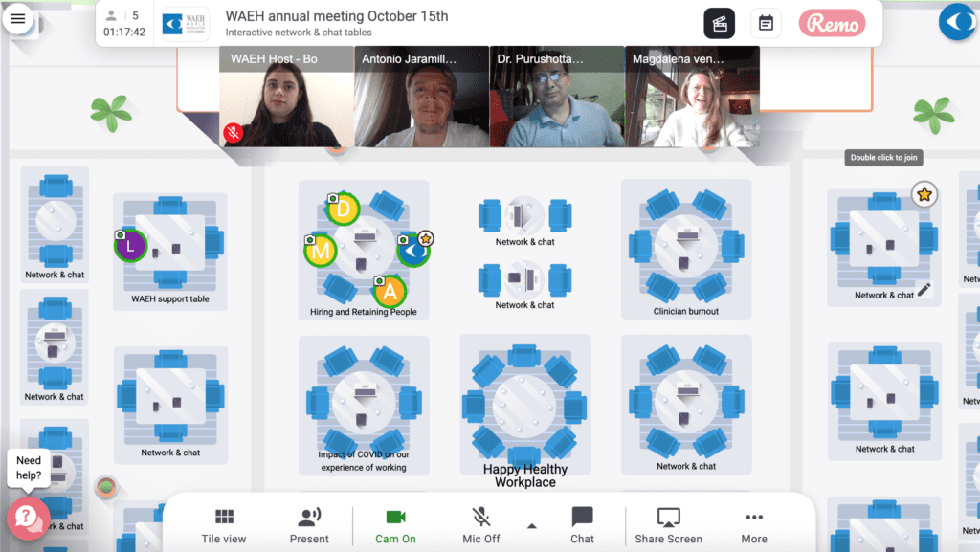Screen dimensions: 980x552
Task: Start Present mode
Action: click(309, 526)
